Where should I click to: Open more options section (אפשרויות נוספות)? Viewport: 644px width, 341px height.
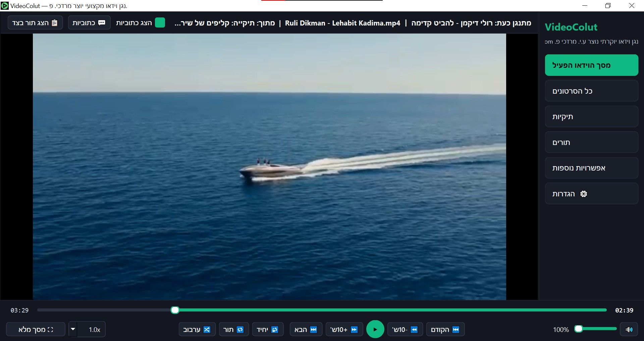pyautogui.click(x=591, y=168)
